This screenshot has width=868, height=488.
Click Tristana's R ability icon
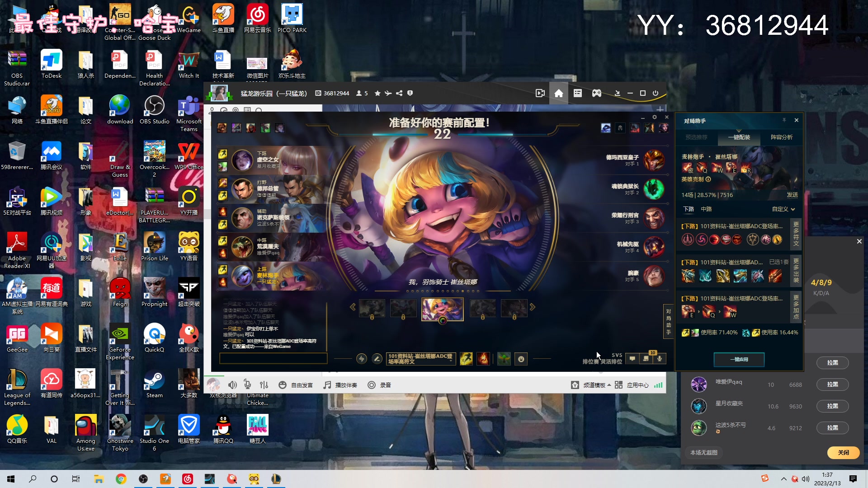point(746,168)
